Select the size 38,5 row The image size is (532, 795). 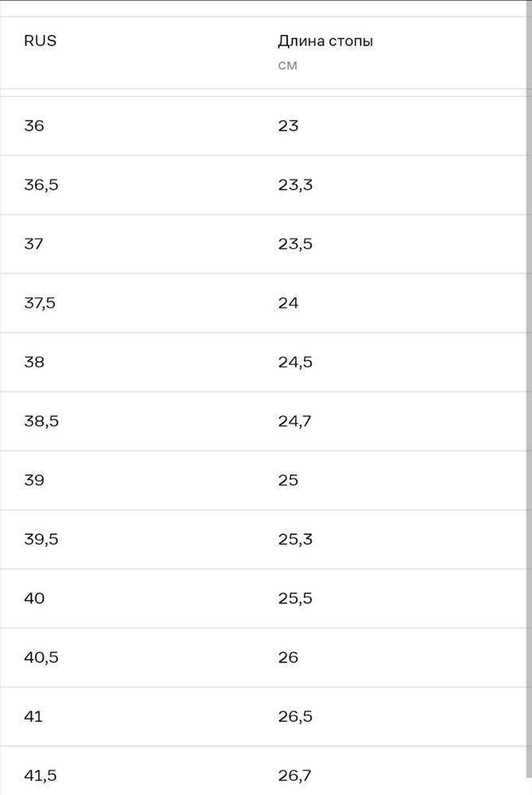click(262, 421)
